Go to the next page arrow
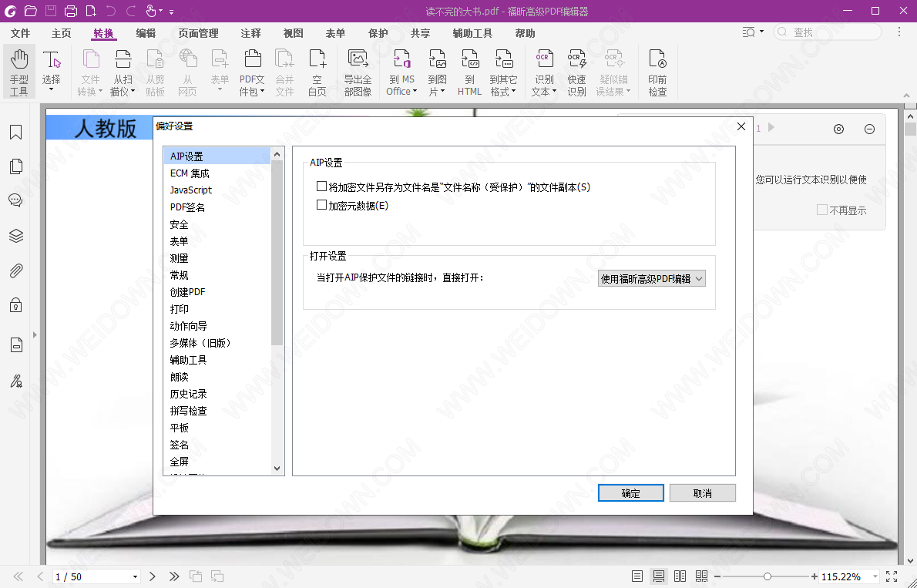Screen dimensions: 917x588 153,576
